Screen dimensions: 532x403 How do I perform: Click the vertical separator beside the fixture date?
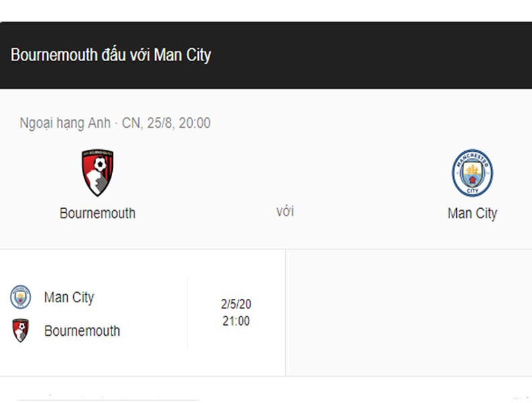point(187,313)
